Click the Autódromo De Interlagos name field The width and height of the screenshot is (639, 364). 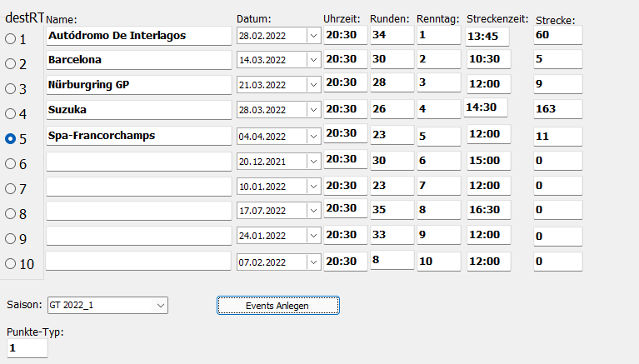pyautogui.click(x=138, y=36)
